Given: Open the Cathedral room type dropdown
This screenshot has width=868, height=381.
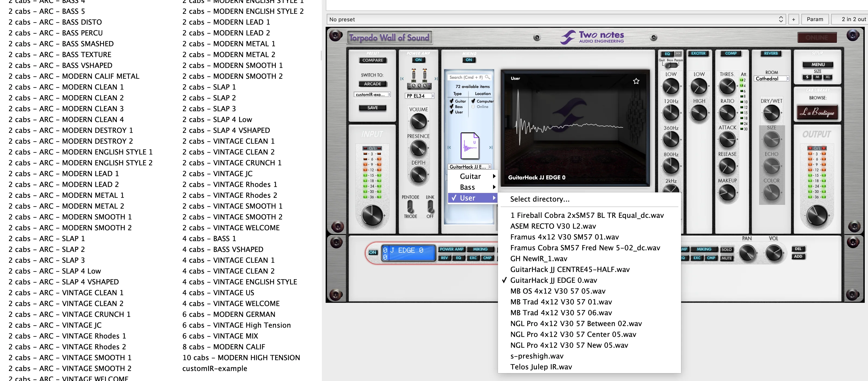Looking at the screenshot, I should click(771, 79).
